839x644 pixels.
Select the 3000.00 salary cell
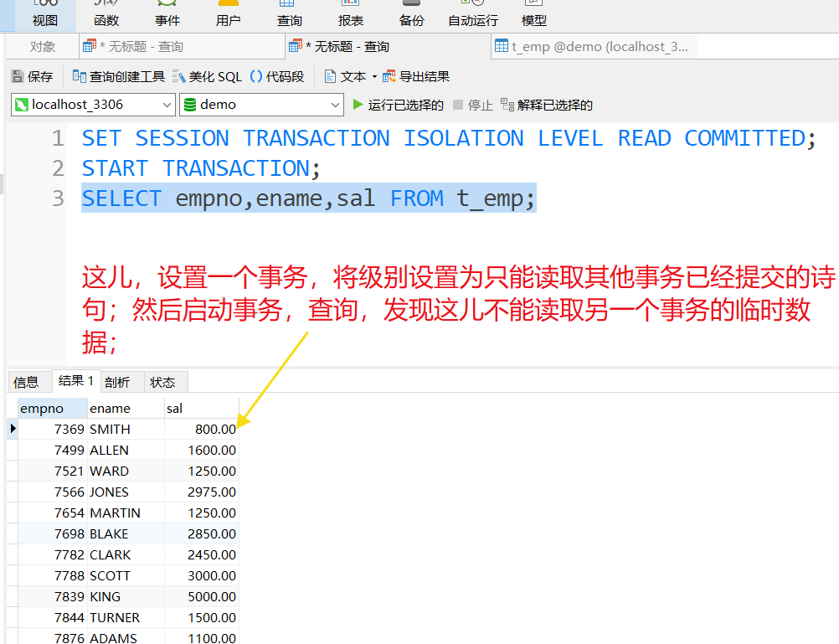click(201, 575)
